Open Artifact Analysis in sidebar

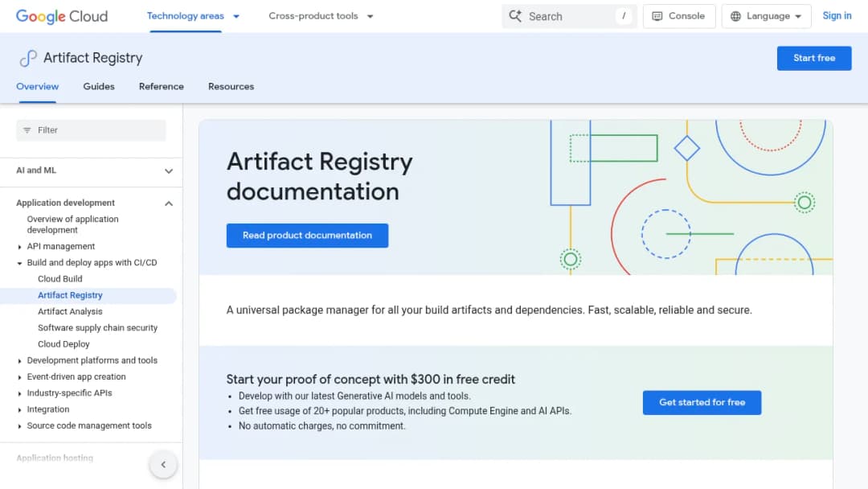[70, 311]
